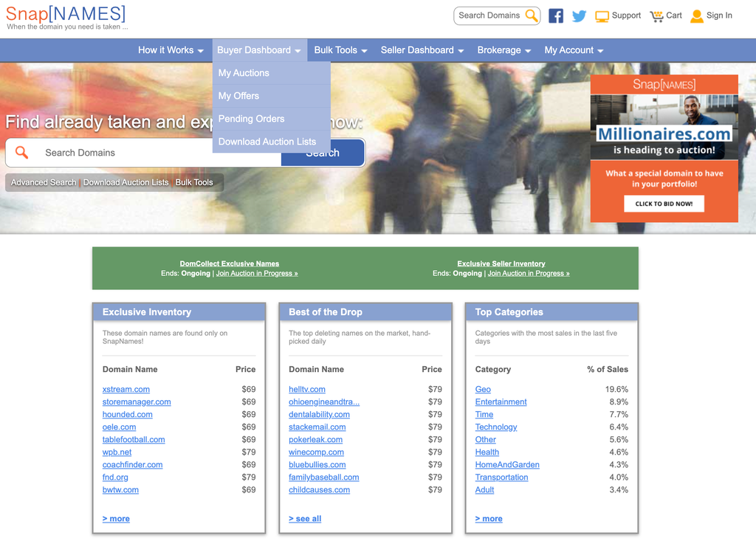The image size is (756, 541).
Task: Open the Entertainment category link
Action: [501, 402]
